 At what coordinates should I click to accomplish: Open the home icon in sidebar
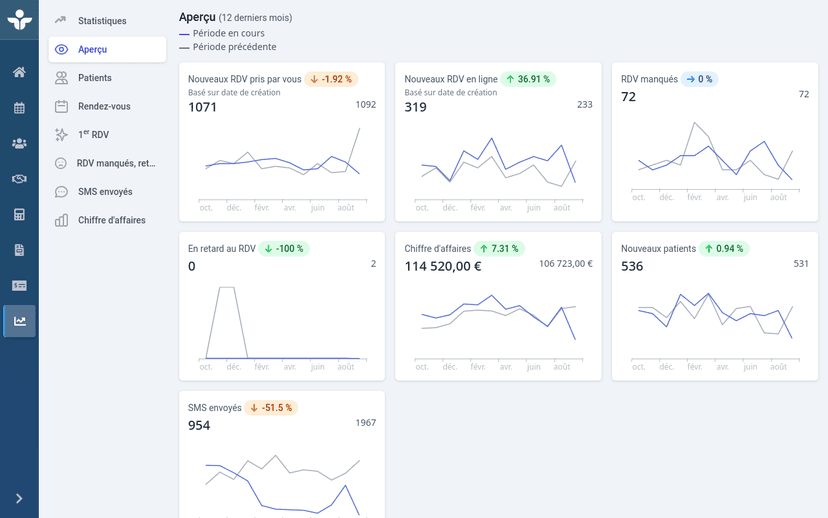(x=19, y=72)
